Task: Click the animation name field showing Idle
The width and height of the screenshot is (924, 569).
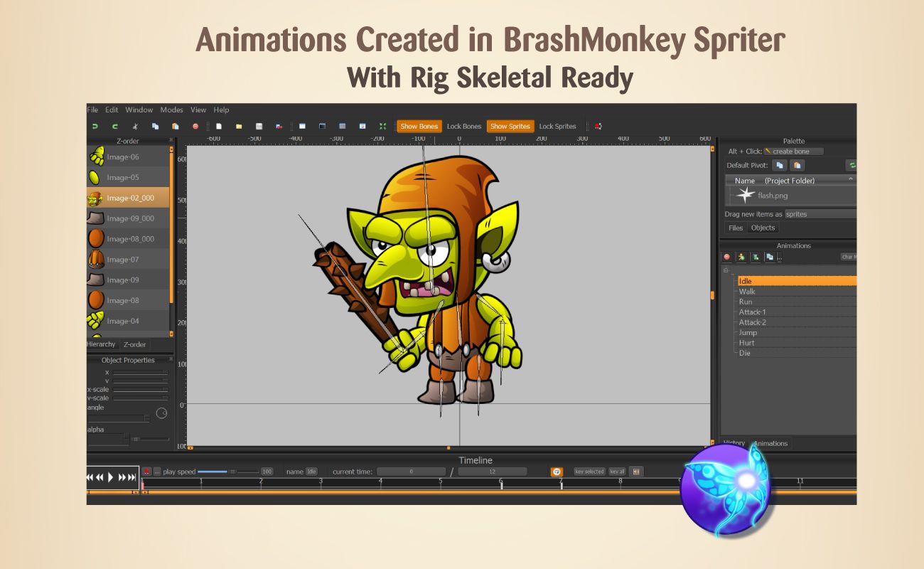Action: (x=311, y=472)
